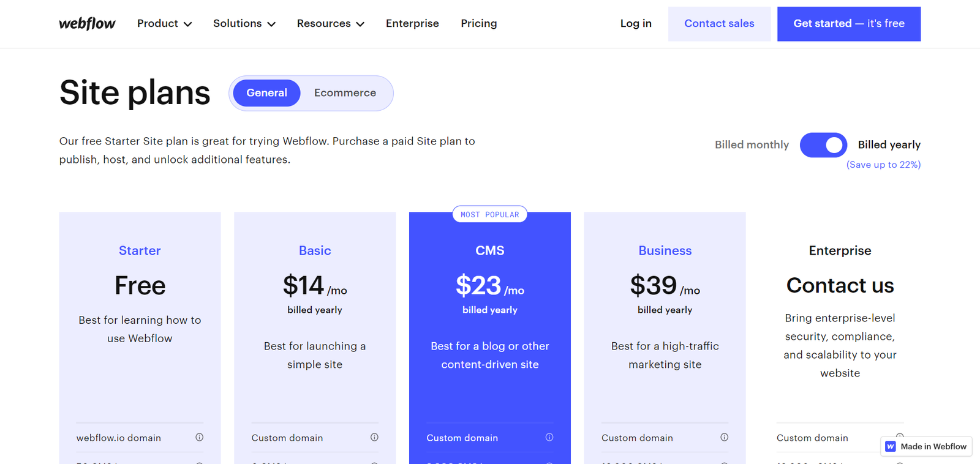
Task: Click the Contact us heading
Action: point(840,285)
